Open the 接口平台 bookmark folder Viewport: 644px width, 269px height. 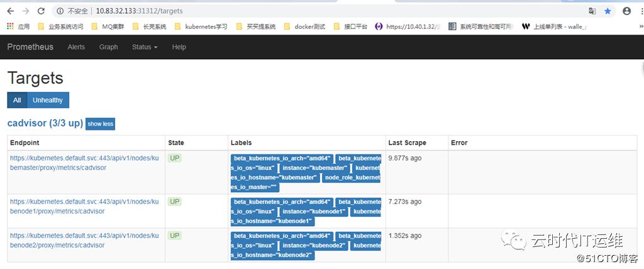(x=350, y=26)
